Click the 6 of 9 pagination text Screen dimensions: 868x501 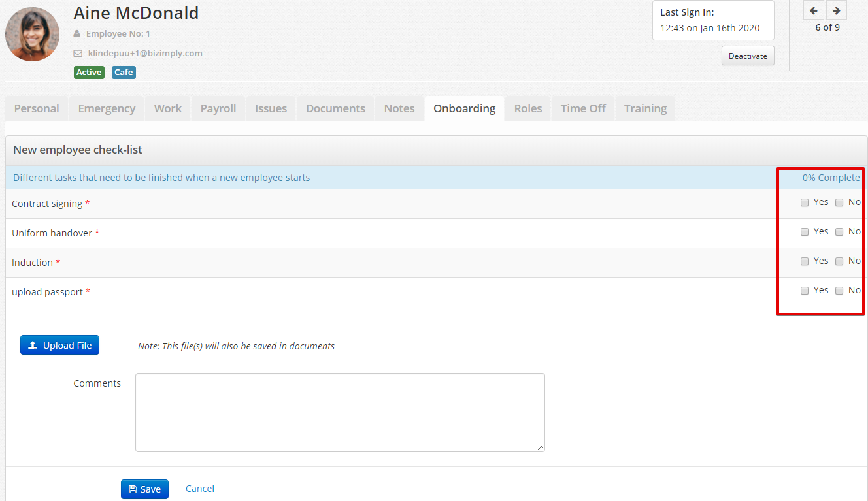(827, 27)
